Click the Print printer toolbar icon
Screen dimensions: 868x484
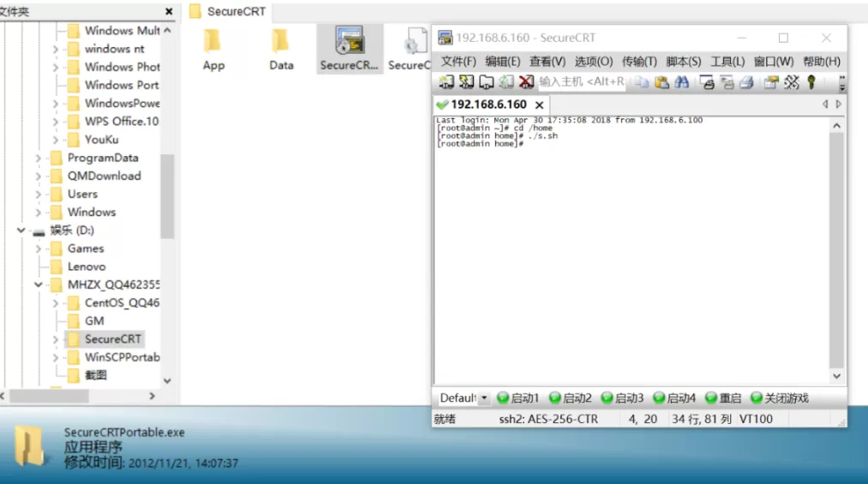pyautogui.click(x=746, y=82)
